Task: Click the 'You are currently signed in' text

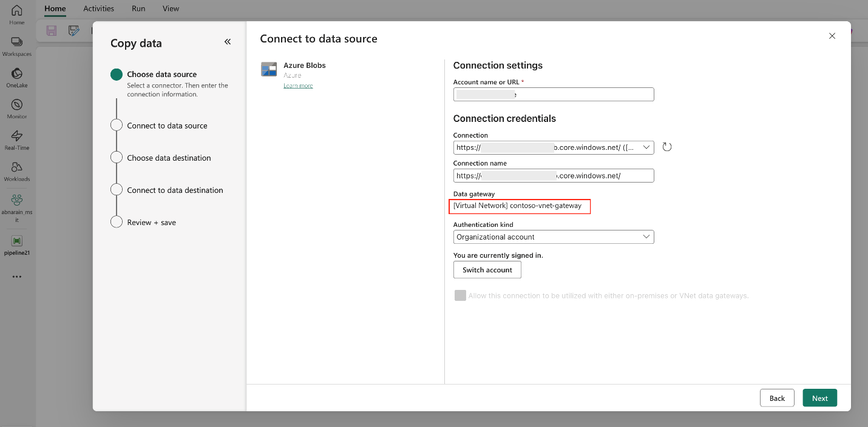Action: [498, 255]
